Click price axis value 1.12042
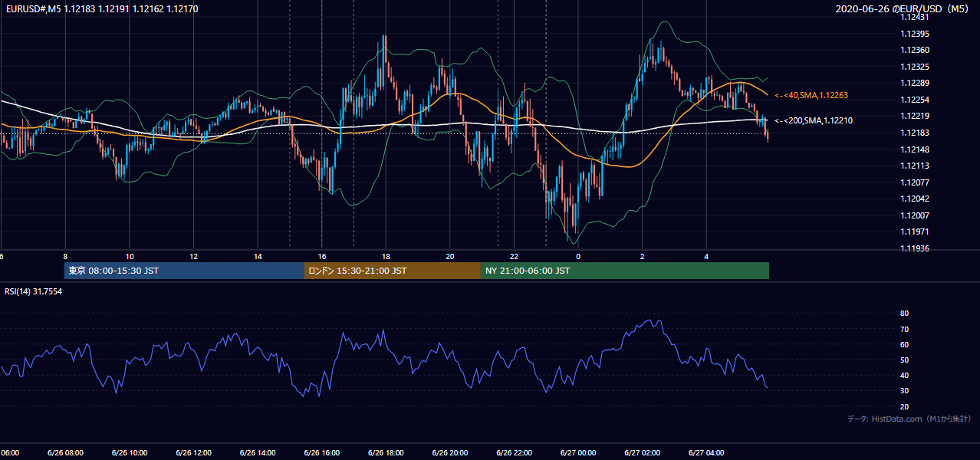Screen dimensions: 980x460 [x=916, y=199]
